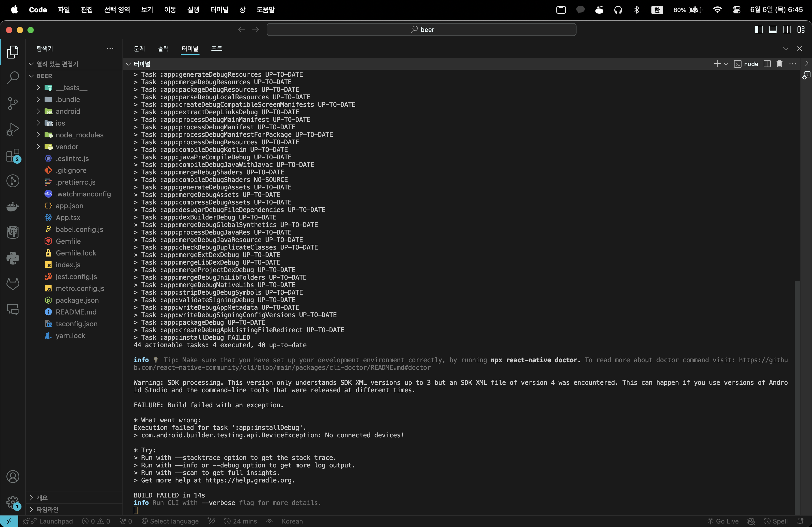The width and height of the screenshot is (812, 527).
Task: Expand the ios folder
Action: [x=38, y=123]
